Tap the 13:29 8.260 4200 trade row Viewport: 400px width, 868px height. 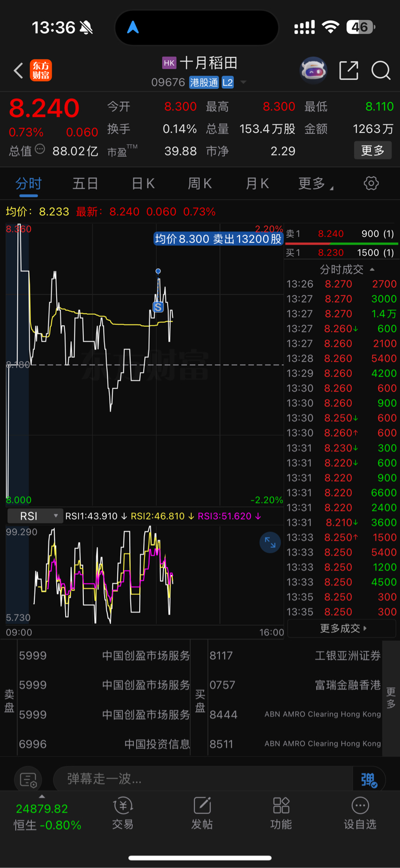(341, 373)
